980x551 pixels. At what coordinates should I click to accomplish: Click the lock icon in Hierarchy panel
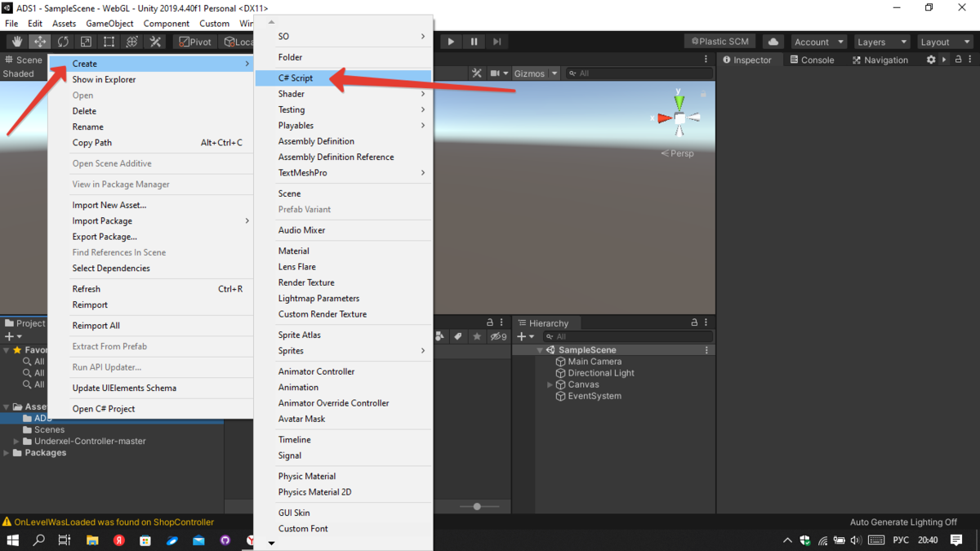(694, 322)
